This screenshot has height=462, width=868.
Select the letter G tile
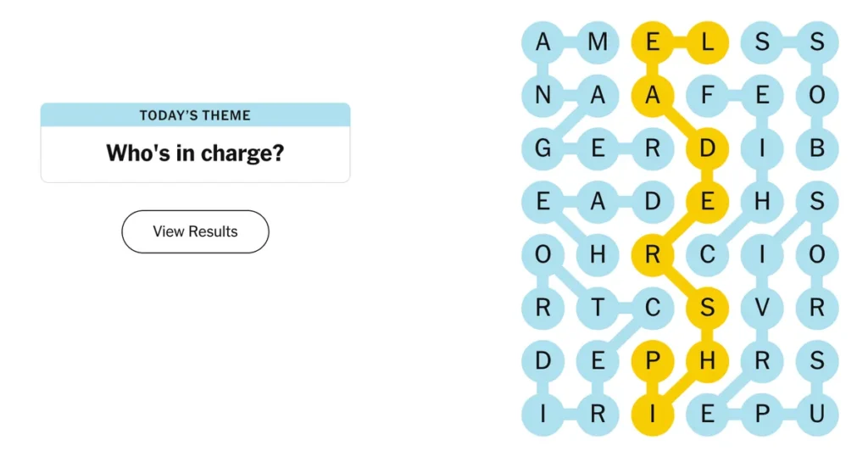pos(543,148)
